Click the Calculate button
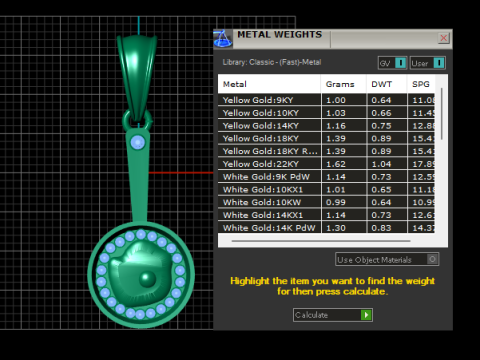The width and height of the screenshot is (480, 360). tap(333, 315)
